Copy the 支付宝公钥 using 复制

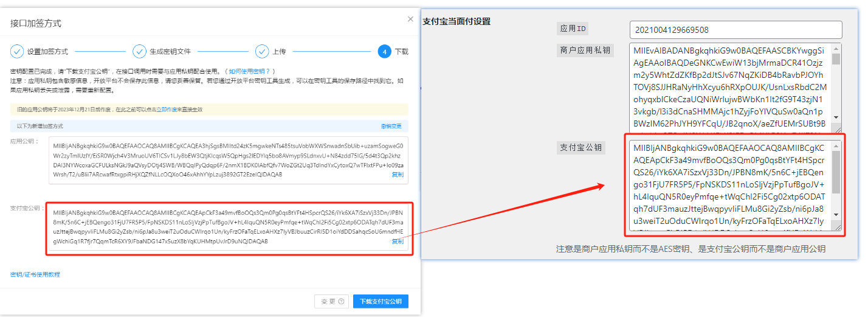(397, 242)
